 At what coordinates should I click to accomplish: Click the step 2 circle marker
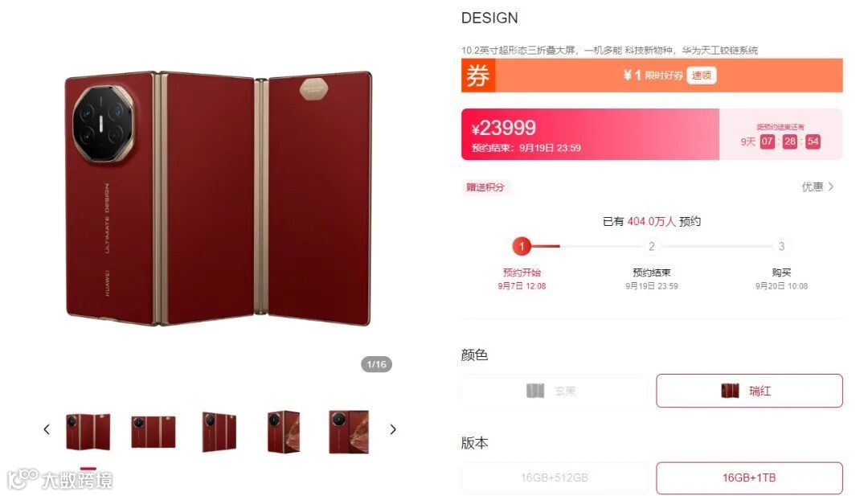652,246
